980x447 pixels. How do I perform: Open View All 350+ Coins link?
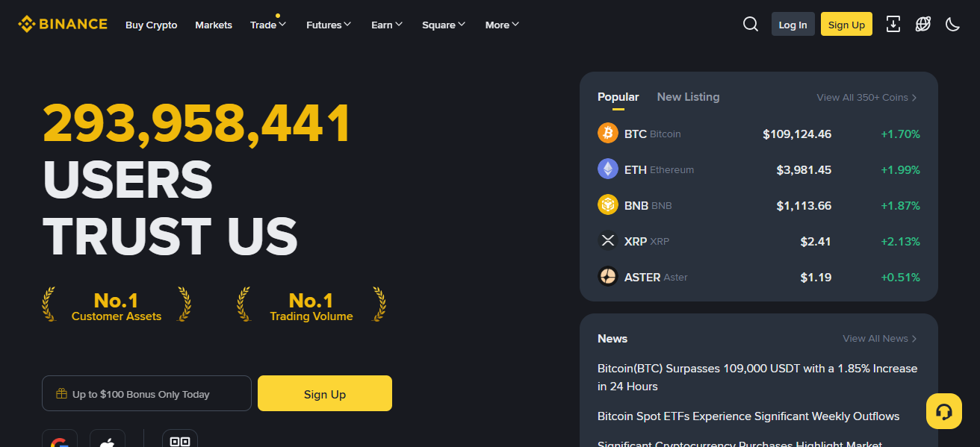click(867, 97)
